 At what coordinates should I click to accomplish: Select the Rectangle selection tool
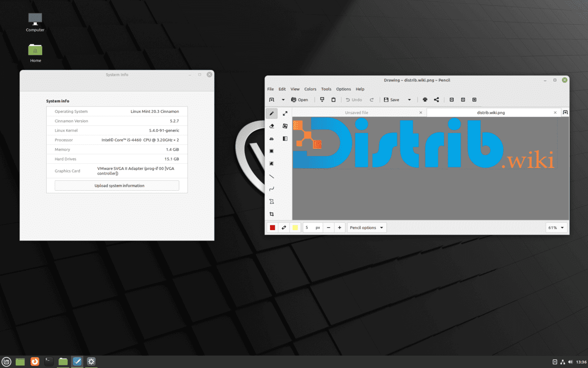[x=271, y=151]
